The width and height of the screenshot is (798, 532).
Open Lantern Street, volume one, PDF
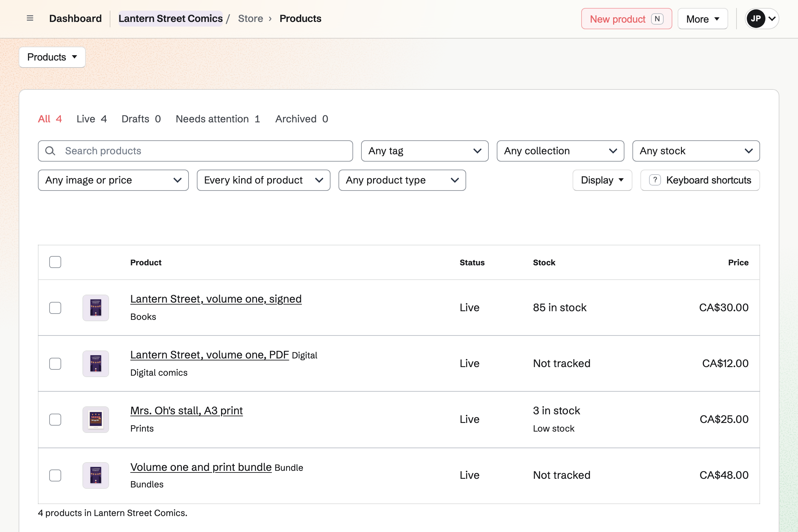click(x=210, y=355)
